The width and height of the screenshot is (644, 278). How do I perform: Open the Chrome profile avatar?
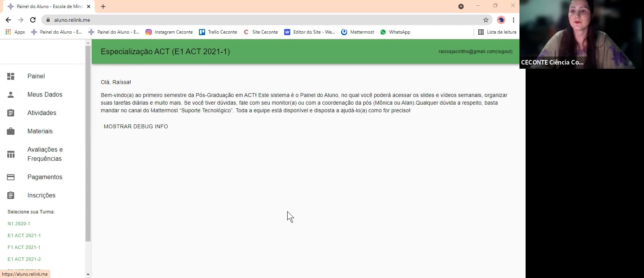point(501,20)
